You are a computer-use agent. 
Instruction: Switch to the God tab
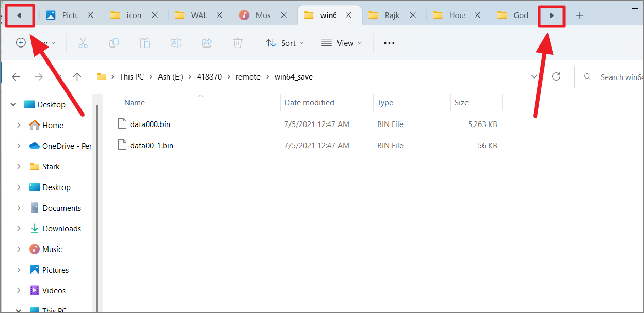click(x=514, y=15)
